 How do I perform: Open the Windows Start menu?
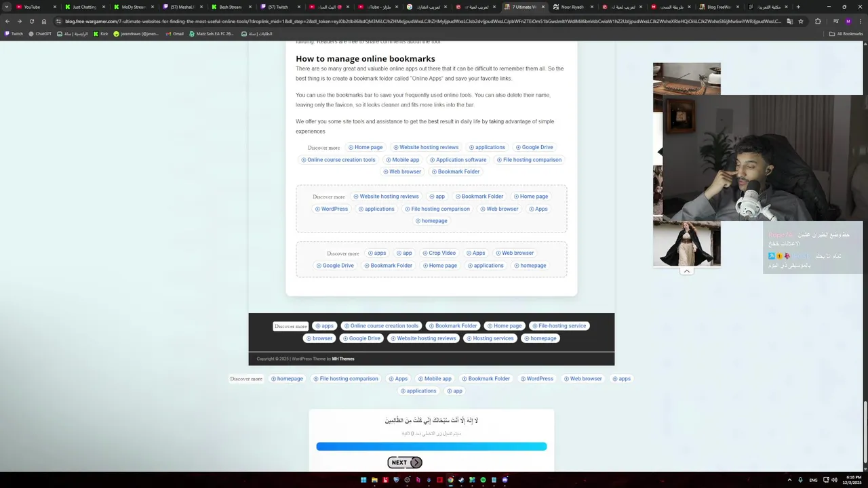(363, 480)
